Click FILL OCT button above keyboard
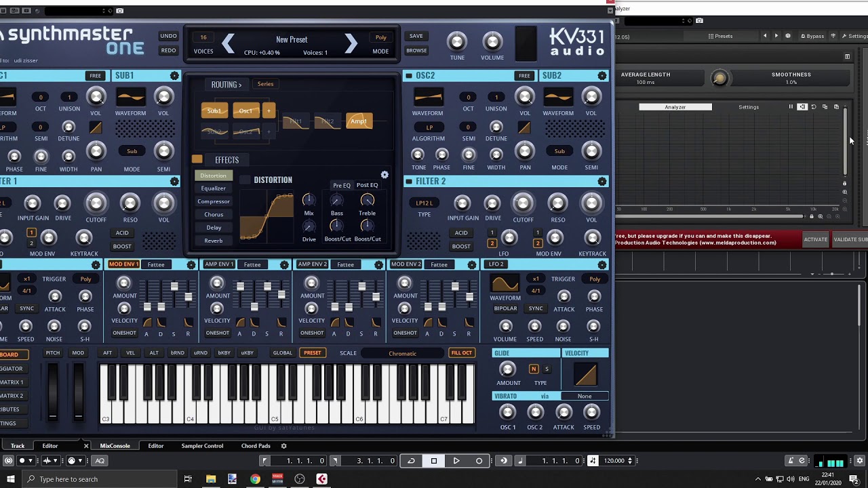Image resolution: width=868 pixels, height=488 pixels. click(461, 353)
